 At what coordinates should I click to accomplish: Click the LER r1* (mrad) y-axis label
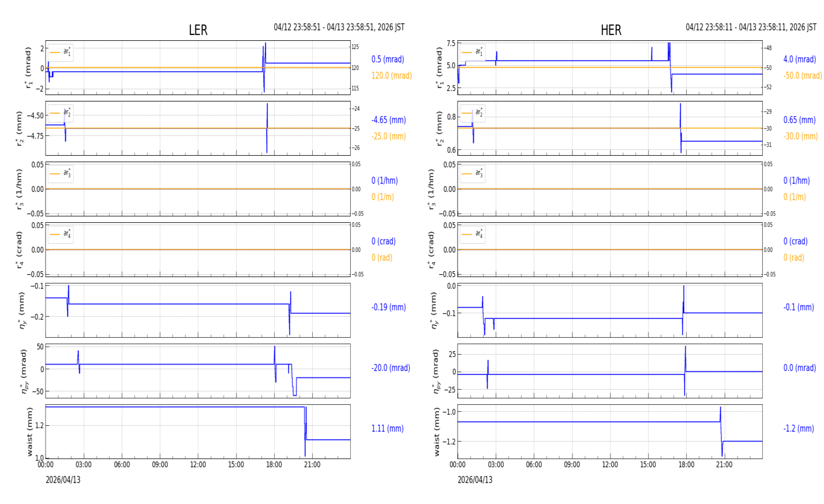tap(28, 68)
